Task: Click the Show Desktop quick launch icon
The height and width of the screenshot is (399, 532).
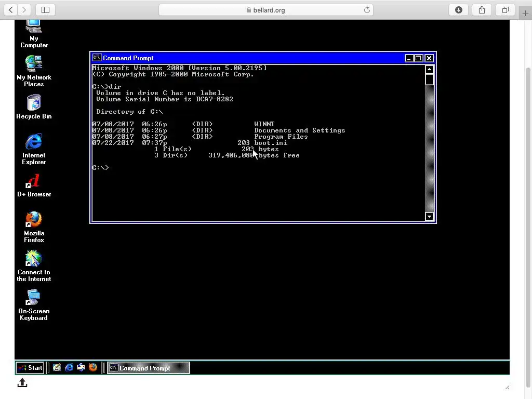Action: click(57, 367)
